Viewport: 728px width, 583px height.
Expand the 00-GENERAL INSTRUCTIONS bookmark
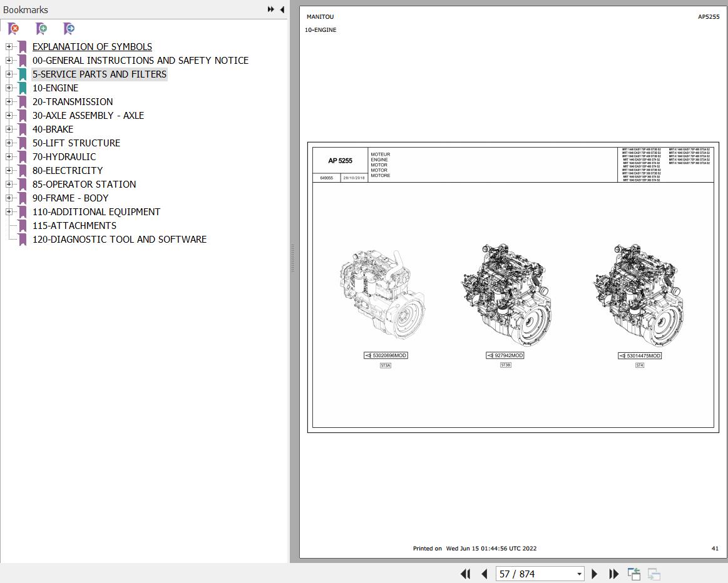point(9,60)
